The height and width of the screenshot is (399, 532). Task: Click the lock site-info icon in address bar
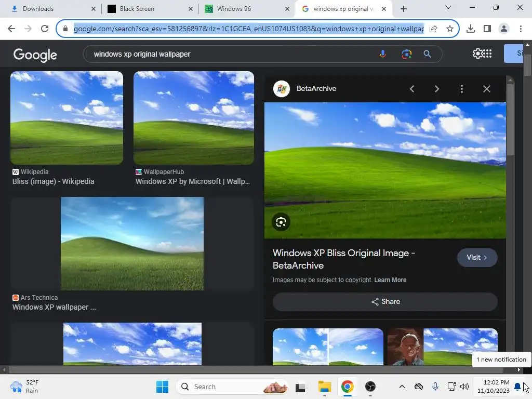click(65, 29)
